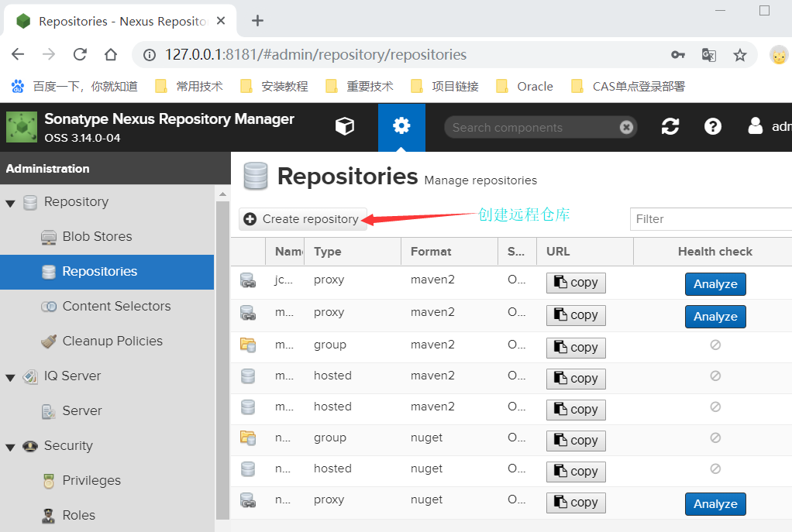
Task: Click the maven2 group repository folder icon
Action: click(x=247, y=345)
